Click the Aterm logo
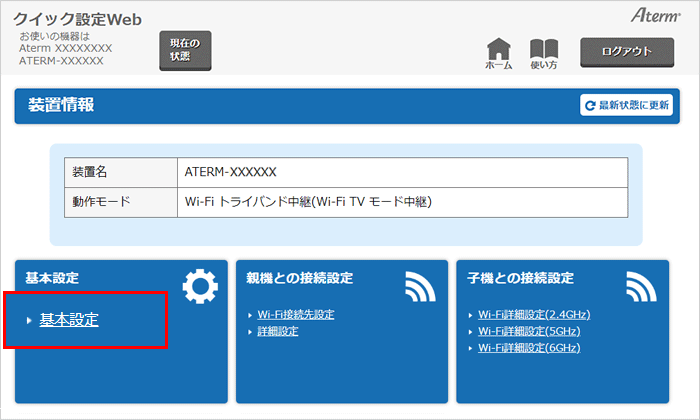The image size is (700, 420). point(655,17)
